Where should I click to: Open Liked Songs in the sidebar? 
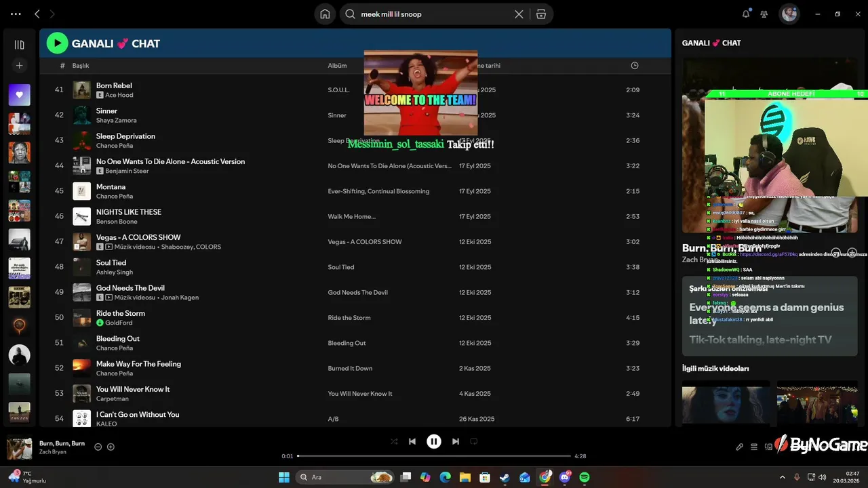pyautogui.click(x=19, y=95)
